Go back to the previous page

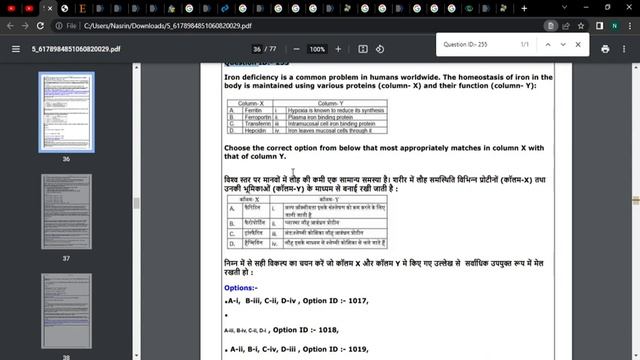[10, 26]
